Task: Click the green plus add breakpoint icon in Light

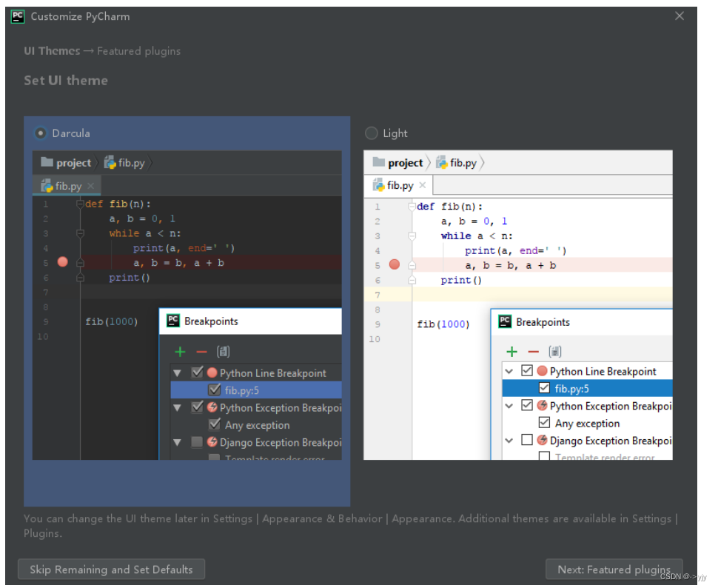Action: (512, 352)
